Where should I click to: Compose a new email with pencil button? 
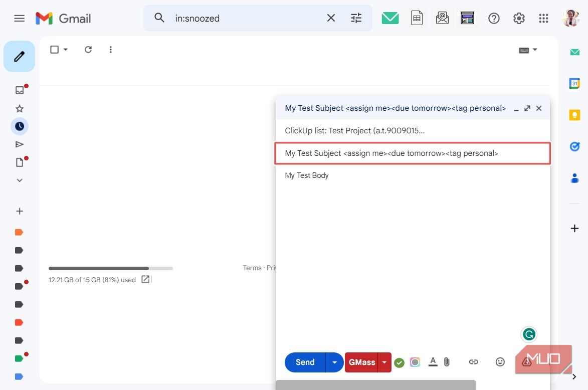coord(19,56)
